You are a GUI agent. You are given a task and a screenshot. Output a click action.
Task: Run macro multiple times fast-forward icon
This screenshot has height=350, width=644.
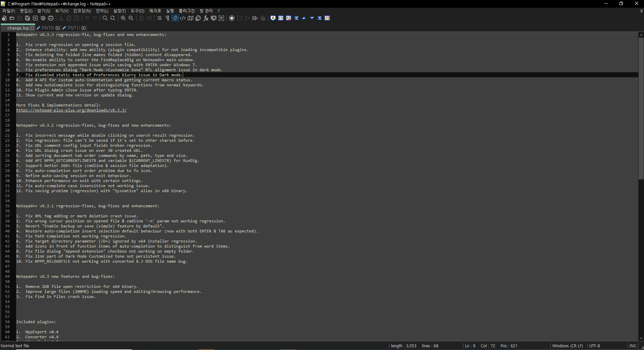click(x=255, y=18)
